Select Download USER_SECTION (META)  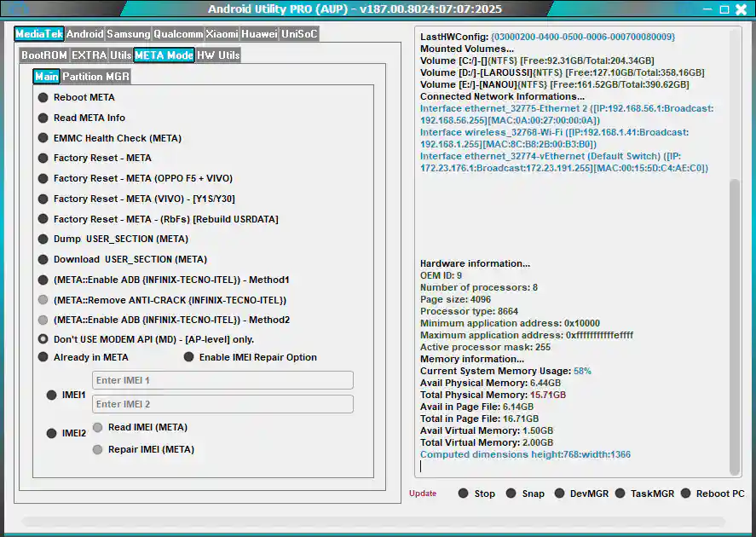123,259
